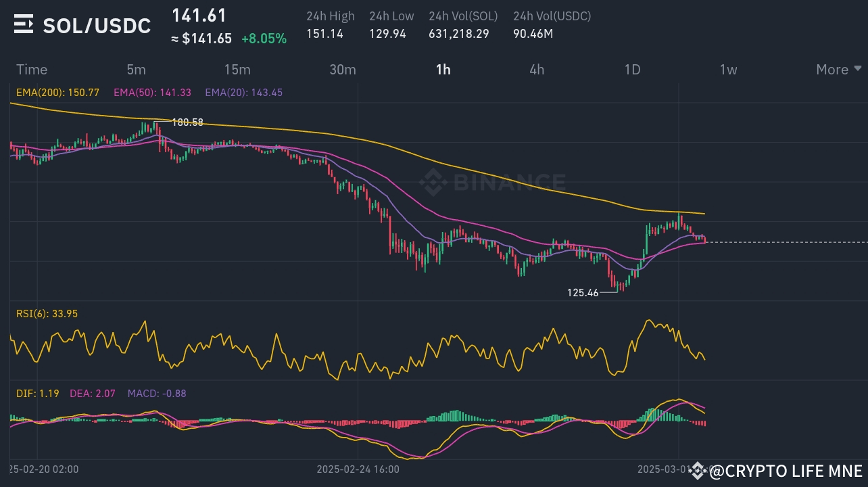Switch to the 1D timeframe tab
Screen dimensions: 868x487
pos(633,69)
